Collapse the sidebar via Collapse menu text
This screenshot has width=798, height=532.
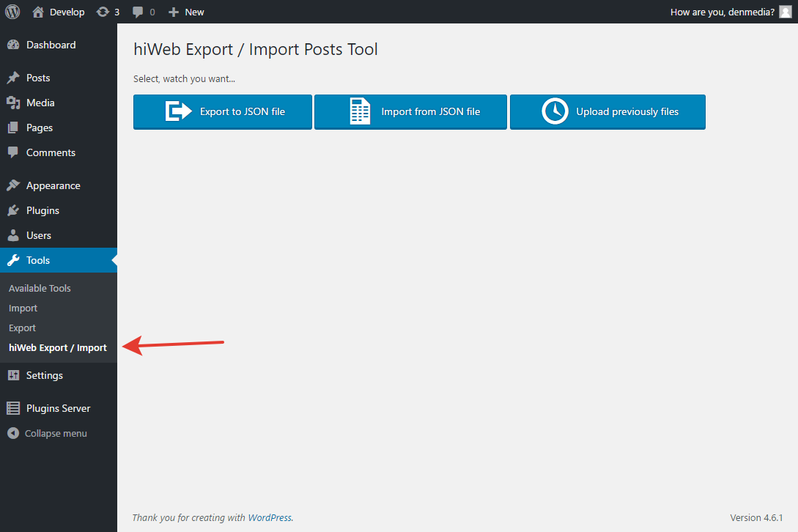56,433
